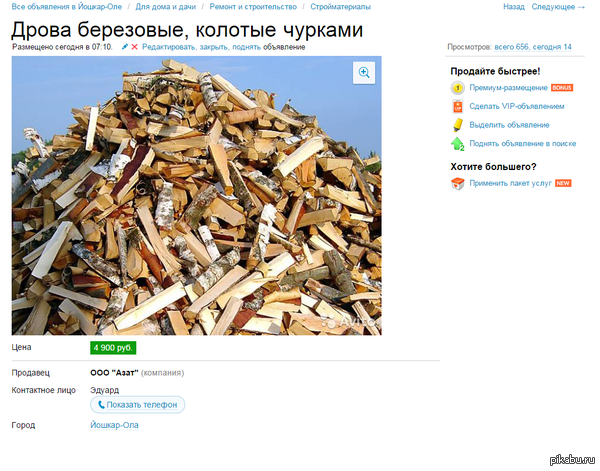Viewport: 600px width, 471px height.
Task: Click the VIP listing icon
Action: (457, 106)
